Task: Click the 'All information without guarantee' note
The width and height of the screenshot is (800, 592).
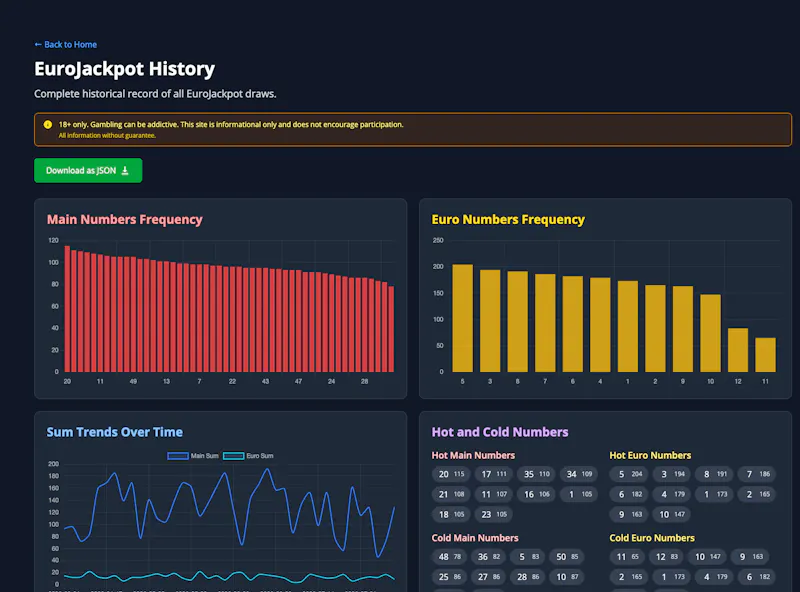Action: (x=107, y=135)
